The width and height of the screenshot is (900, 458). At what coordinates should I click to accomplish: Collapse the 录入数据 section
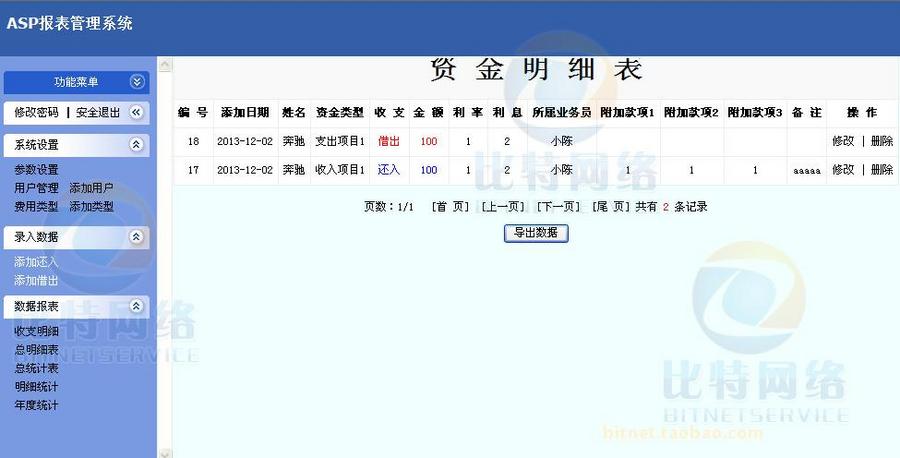(136, 236)
